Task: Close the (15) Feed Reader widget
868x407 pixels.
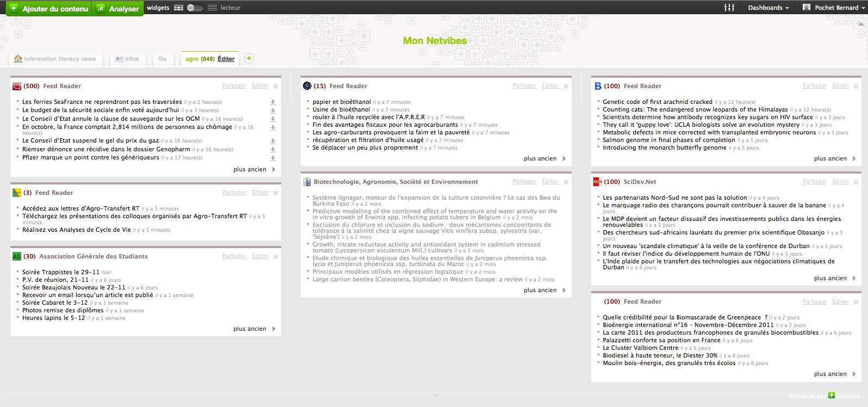Action: [x=566, y=87]
